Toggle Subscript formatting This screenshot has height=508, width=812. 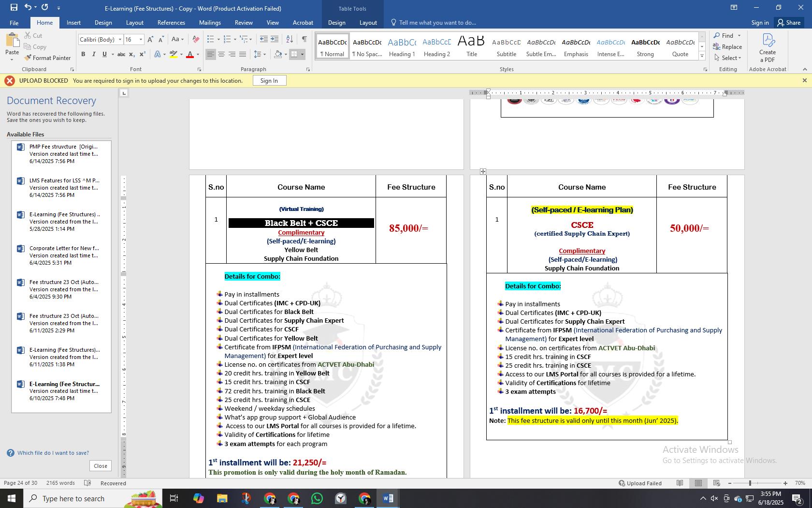(132, 55)
